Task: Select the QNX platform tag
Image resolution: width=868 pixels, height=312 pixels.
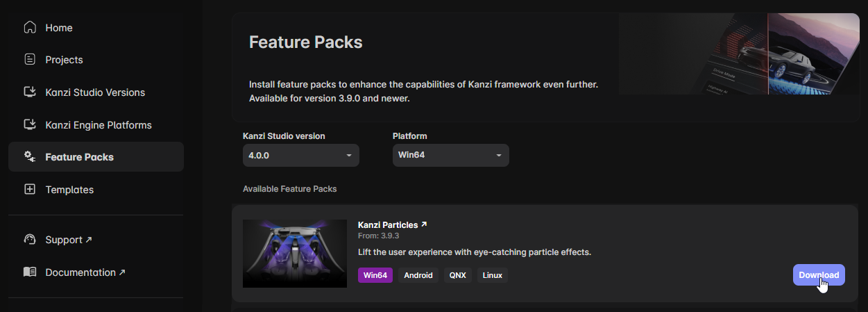Action: click(458, 275)
